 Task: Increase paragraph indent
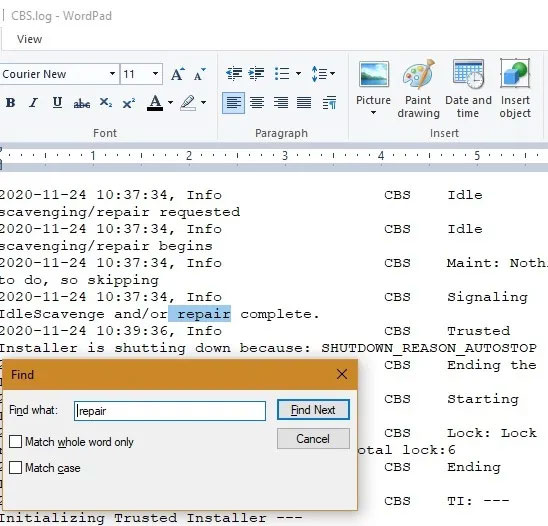pos(256,74)
